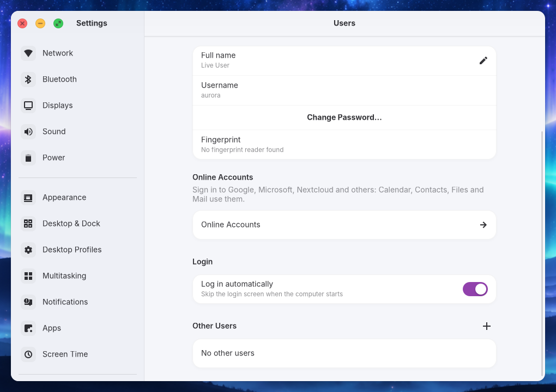Click the No other users row
Image resolution: width=556 pixels, height=392 pixels.
point(345,353)
